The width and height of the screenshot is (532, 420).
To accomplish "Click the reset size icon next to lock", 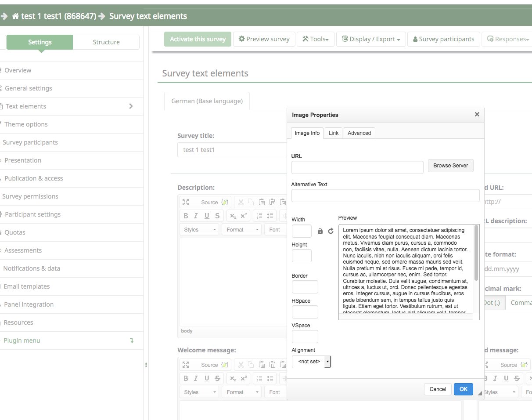I will [331, 231].
